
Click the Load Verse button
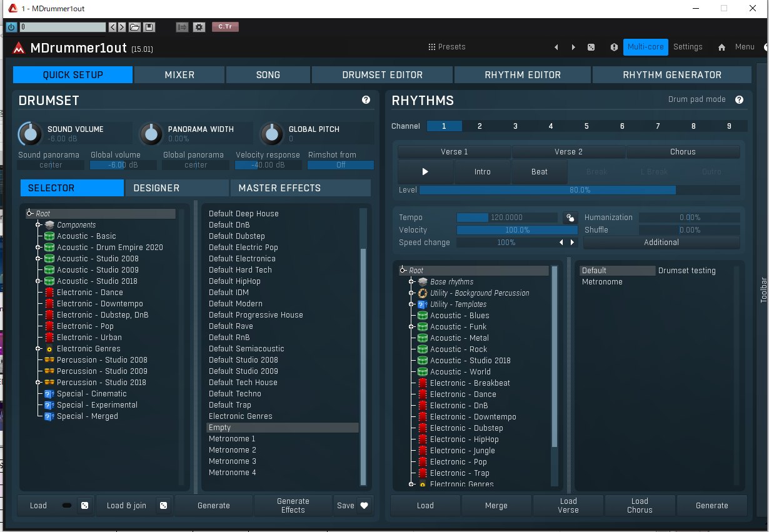click(x=568, y=506)
